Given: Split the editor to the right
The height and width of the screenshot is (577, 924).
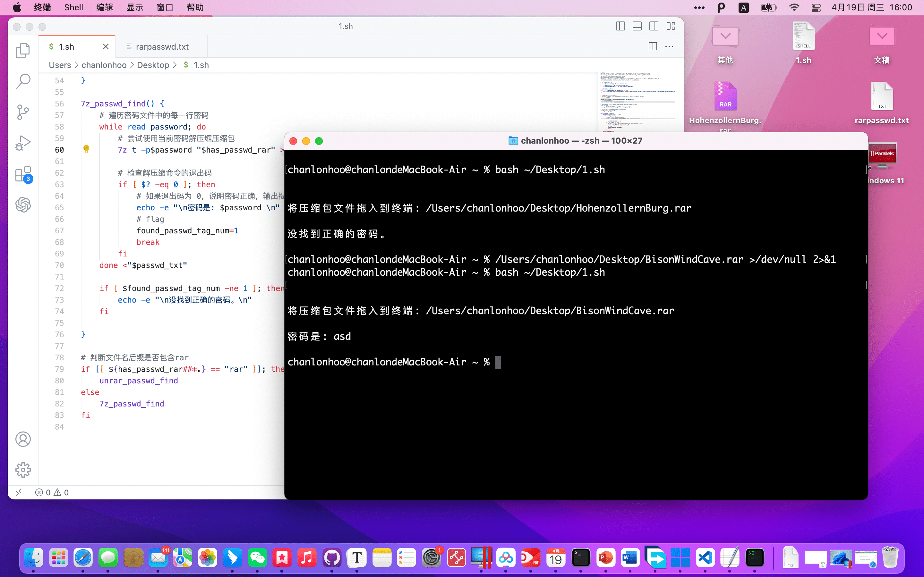Looking at the screenshot, I should point(653,46).
